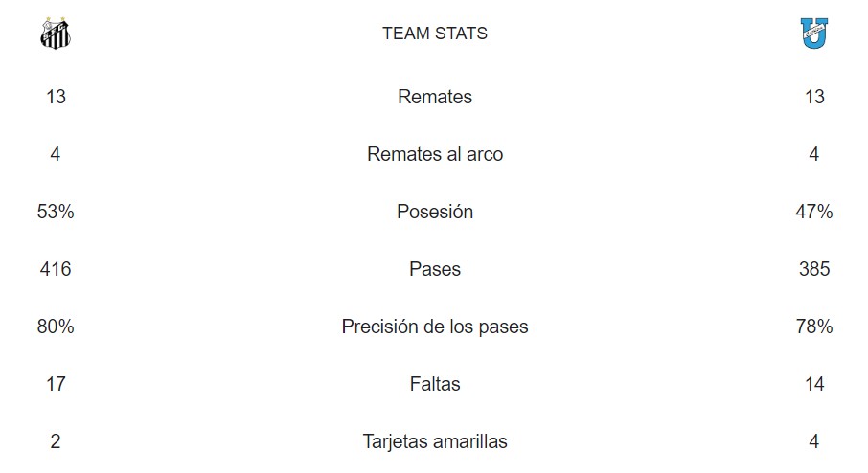Screen dimensions: 868x473
Task: Click the Pases stat label
Action: [435, 269]
